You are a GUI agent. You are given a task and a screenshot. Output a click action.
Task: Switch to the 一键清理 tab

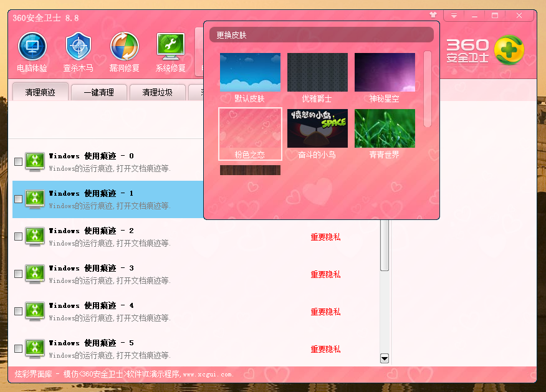(99, 92)
